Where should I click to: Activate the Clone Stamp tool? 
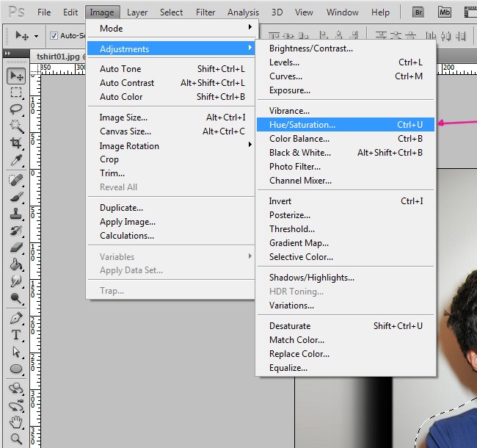[x=16, y=214]
